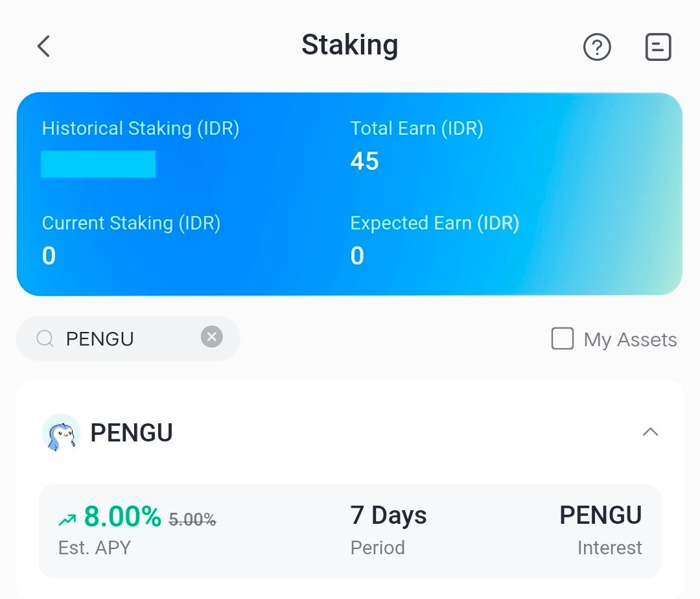Select the Staking header title
The height and width of the screenshot is (599, 700).
(349, 46)
